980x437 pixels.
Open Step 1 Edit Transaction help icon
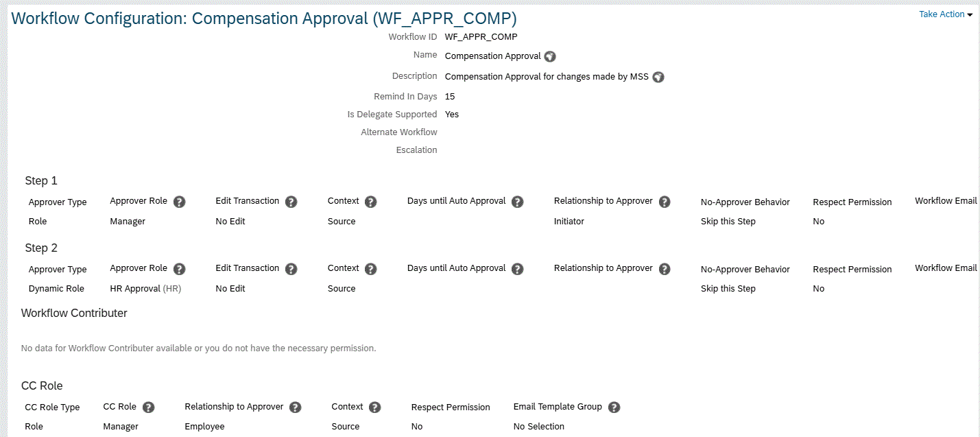click(291, 202)
